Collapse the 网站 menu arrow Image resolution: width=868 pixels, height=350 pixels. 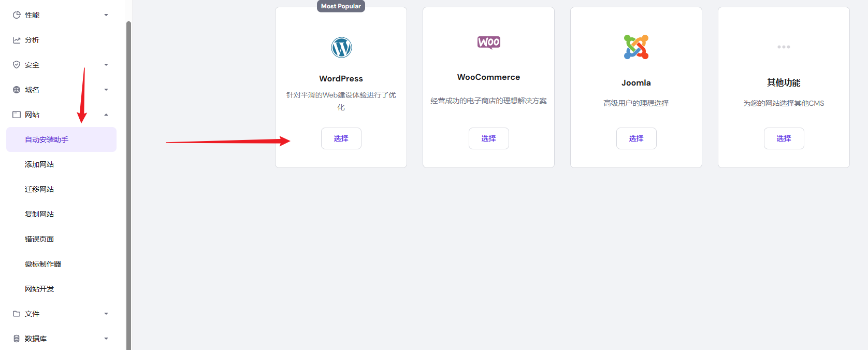click(106, 115)
